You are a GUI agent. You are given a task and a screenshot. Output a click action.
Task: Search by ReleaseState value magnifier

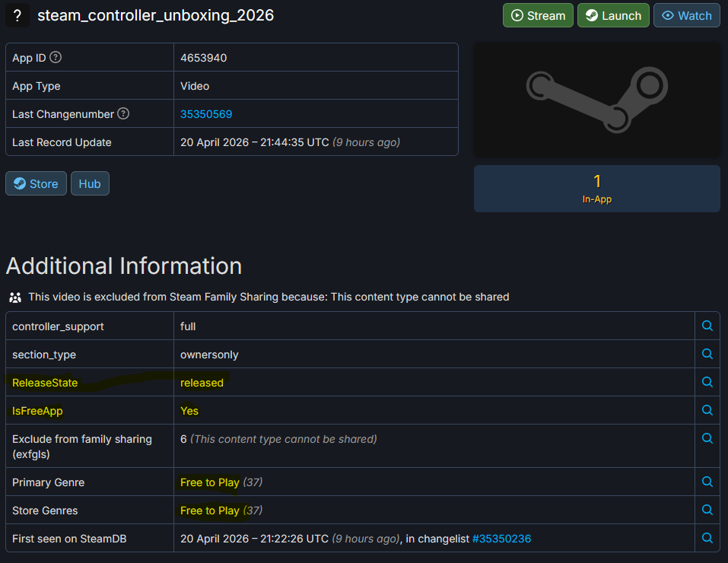coord(707,382)
